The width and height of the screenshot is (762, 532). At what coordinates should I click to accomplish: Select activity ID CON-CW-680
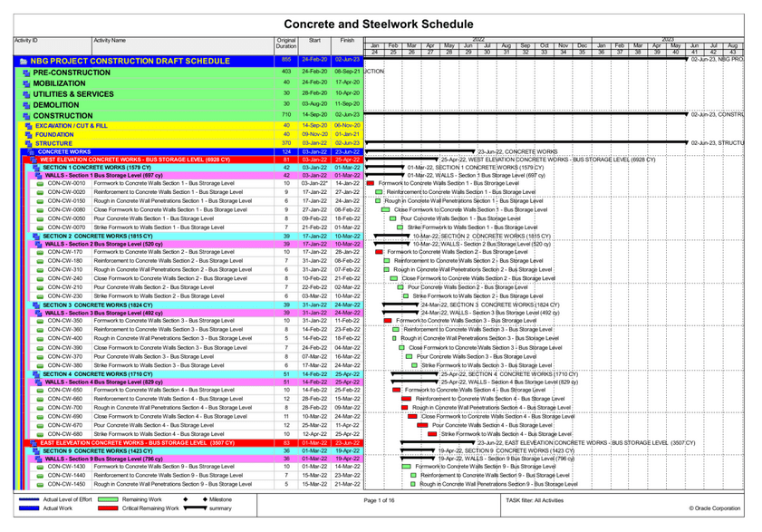click(65, 434)
